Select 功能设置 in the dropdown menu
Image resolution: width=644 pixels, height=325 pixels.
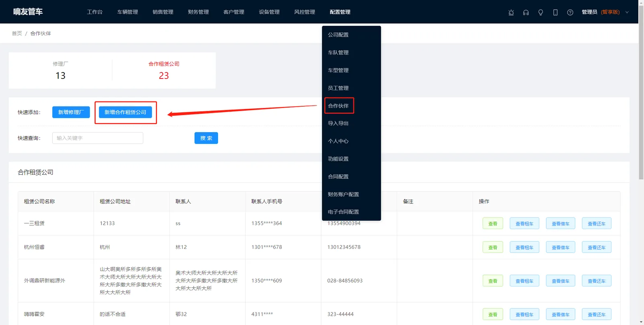tap(351, 159)
